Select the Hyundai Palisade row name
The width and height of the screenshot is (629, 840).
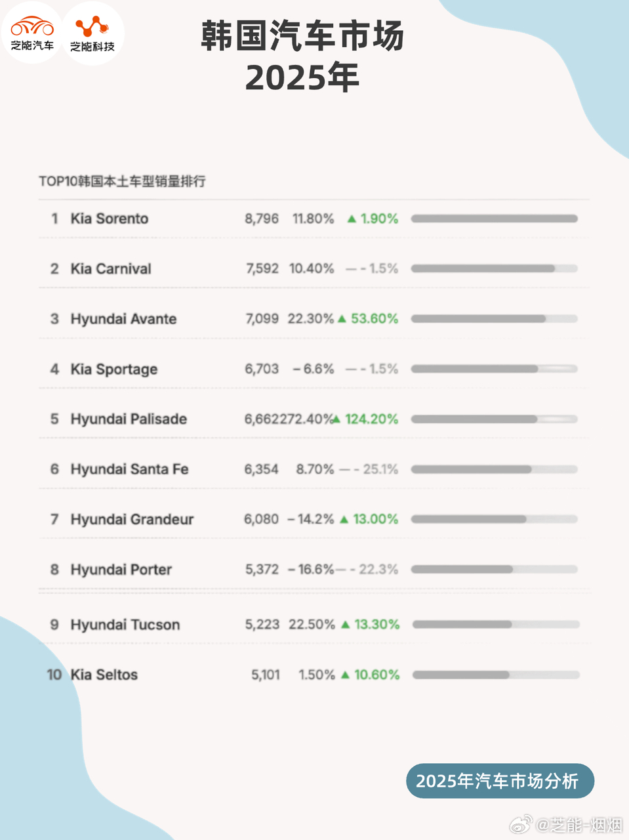coord(129,419)
